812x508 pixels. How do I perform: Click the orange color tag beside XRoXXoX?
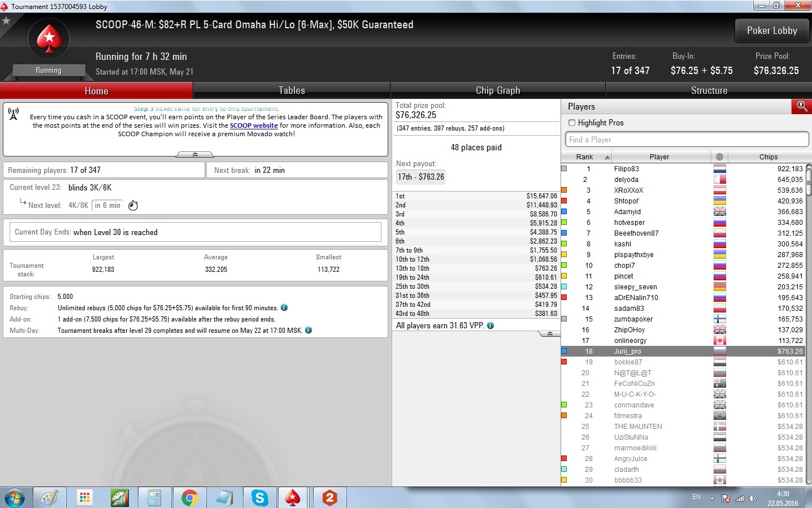(x=564, y=190)
